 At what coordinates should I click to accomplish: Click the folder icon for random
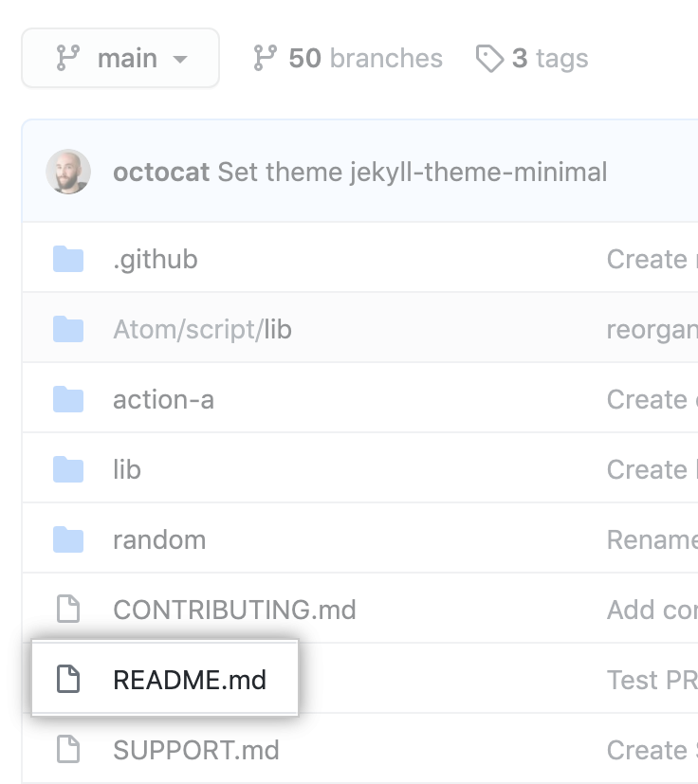click(x=68, y=538)
